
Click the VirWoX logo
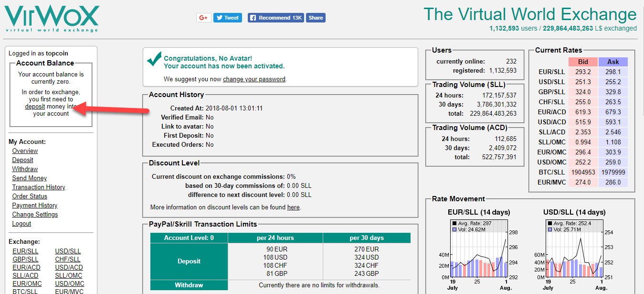[52, 19]
